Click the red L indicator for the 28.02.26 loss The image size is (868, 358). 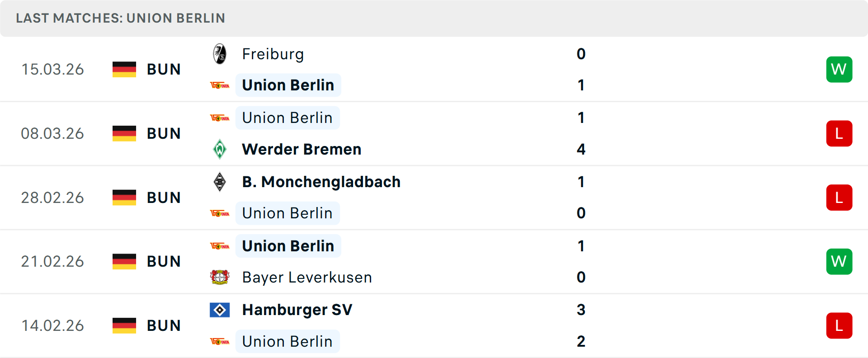(x=839, y=197)
